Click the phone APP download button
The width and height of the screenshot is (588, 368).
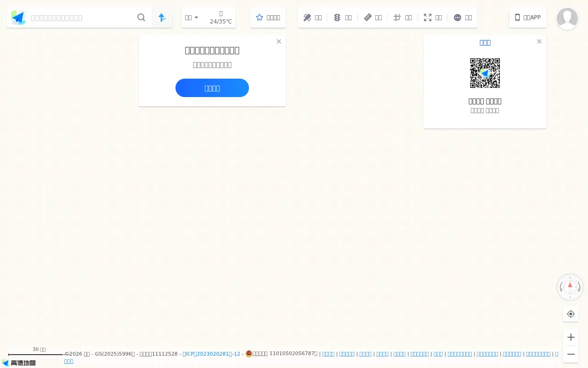[527, 17]
